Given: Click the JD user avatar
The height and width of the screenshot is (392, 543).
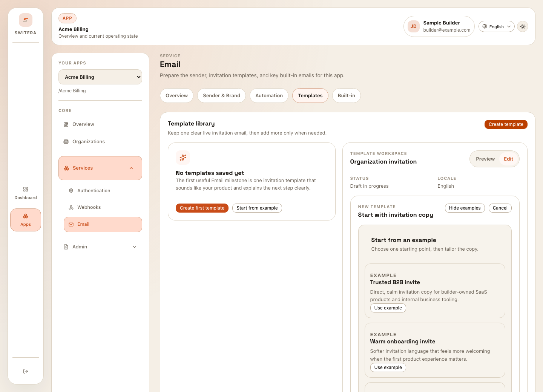Looking at the screenshot, I should [x=414, y=26].
